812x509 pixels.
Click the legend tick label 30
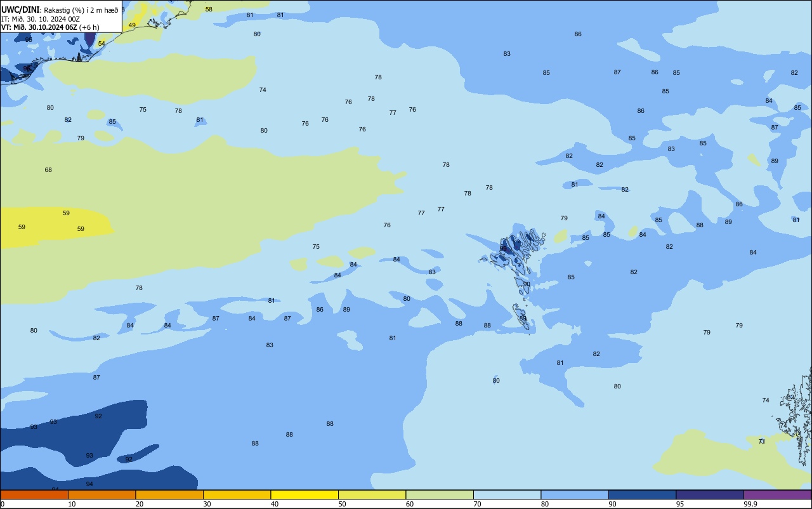point(207,504)
